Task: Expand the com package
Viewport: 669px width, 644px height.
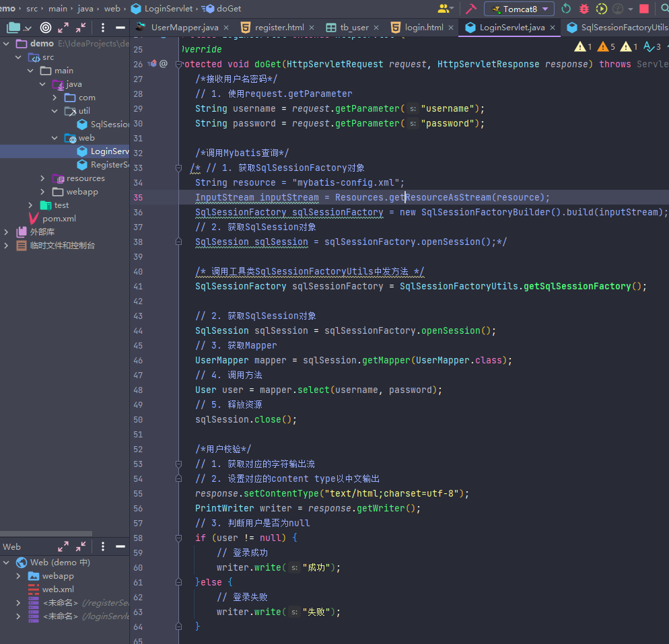Action: (x=55, y=98)
